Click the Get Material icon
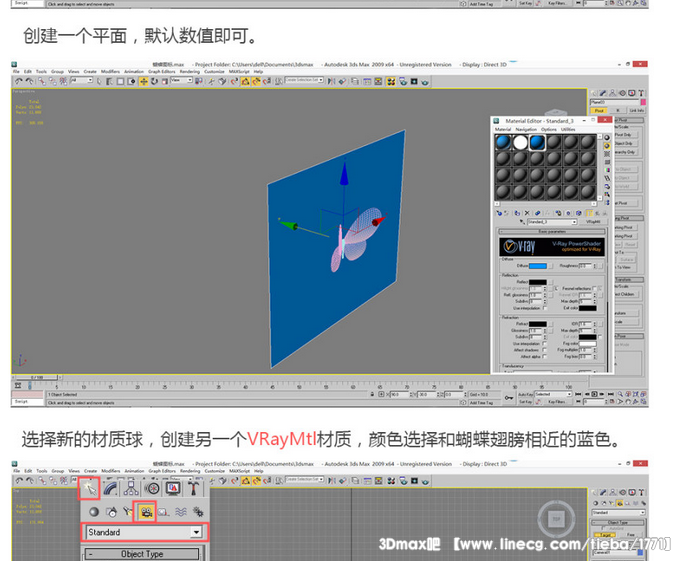Viewport: 700px width, 561px height. pos(499,213)
